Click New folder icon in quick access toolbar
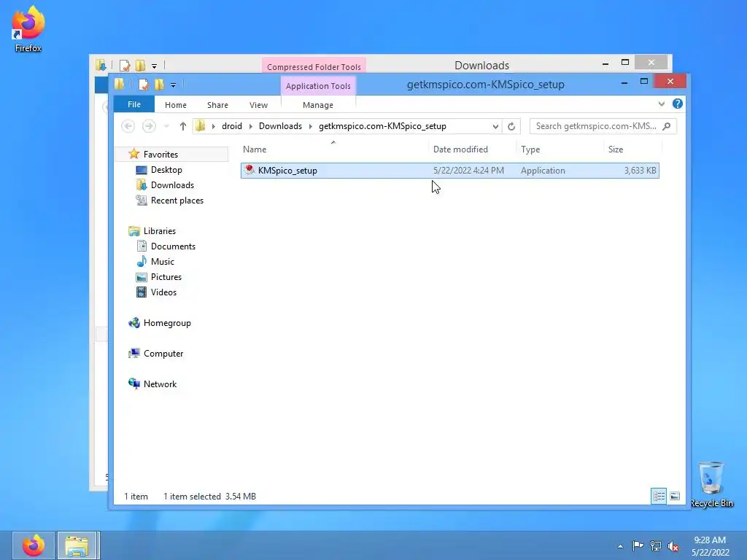 159,85
